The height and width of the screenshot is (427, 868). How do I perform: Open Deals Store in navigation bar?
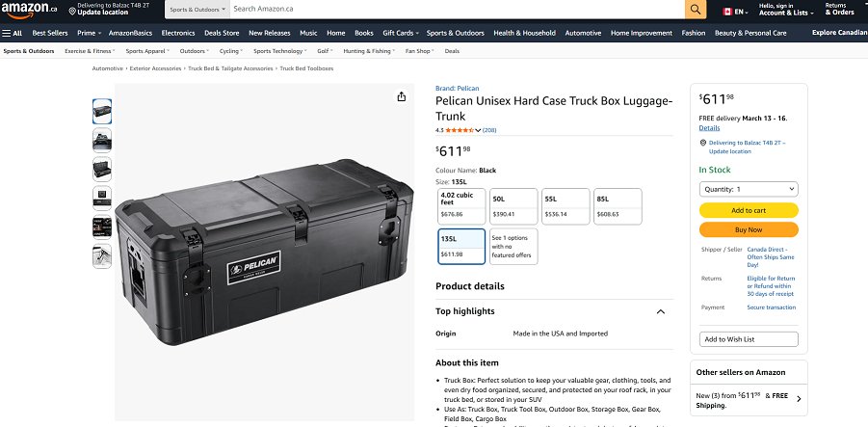(x=222, y=33)
